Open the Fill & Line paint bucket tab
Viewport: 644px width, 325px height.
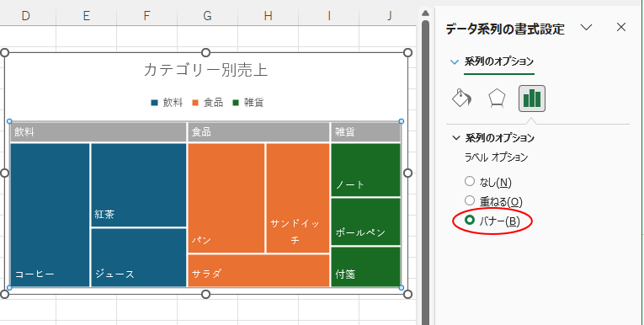click(x=462, y=99)
